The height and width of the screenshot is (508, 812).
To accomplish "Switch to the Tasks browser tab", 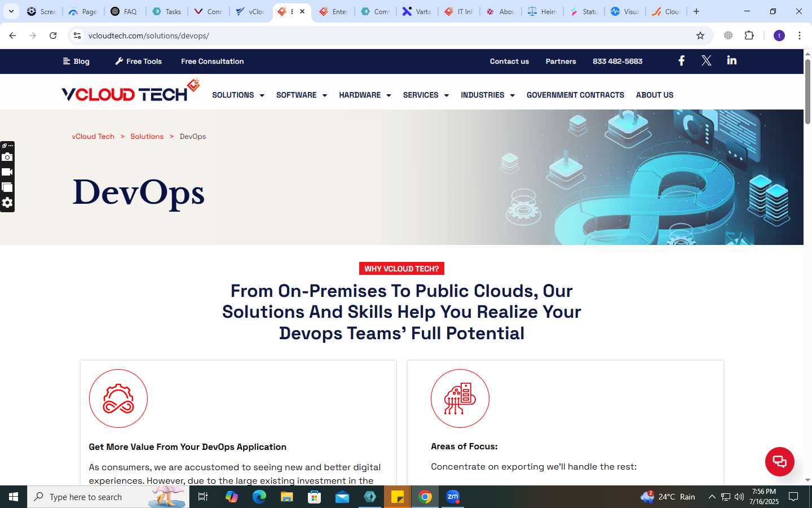I will (x=167, y=11).
